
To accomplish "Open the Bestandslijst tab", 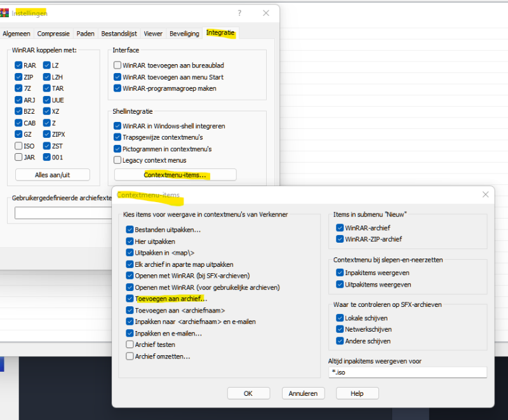I will pyautogui.click(x=119, y=34).
